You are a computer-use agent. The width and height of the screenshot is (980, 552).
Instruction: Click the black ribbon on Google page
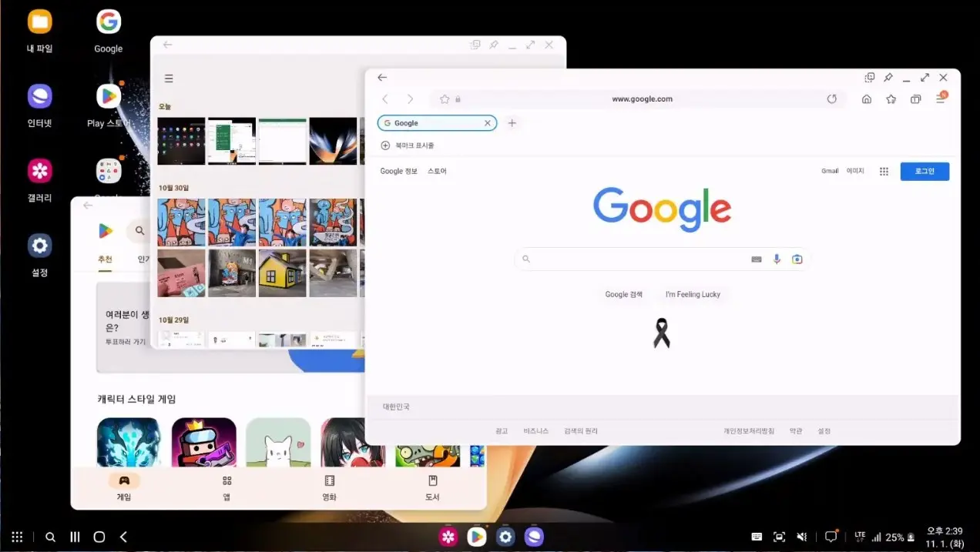point(662,333)
